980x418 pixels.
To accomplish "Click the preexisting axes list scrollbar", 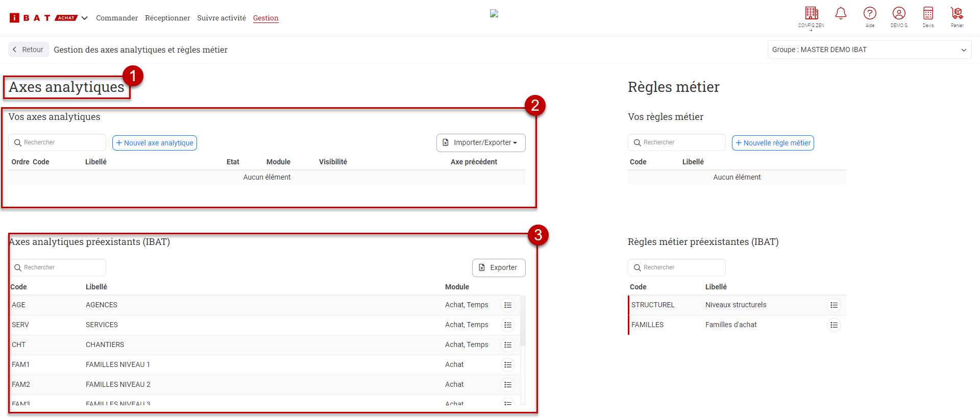I will pyautogui.click(x=523, y=322).
